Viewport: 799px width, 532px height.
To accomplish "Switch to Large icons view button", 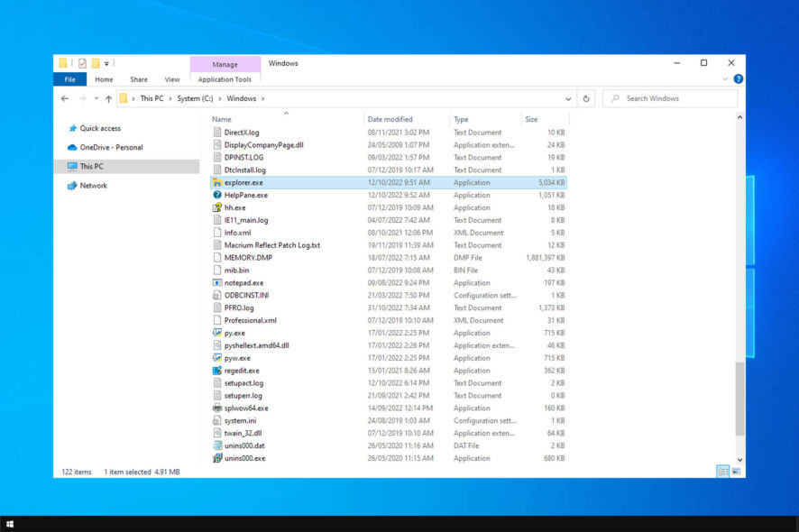I will [x=736, y=472].
